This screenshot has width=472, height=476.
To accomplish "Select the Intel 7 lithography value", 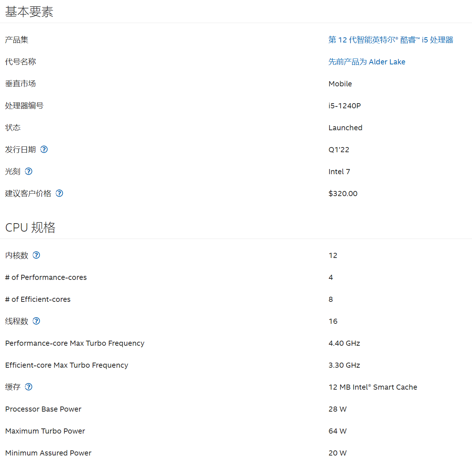I will tap(339, 172).
